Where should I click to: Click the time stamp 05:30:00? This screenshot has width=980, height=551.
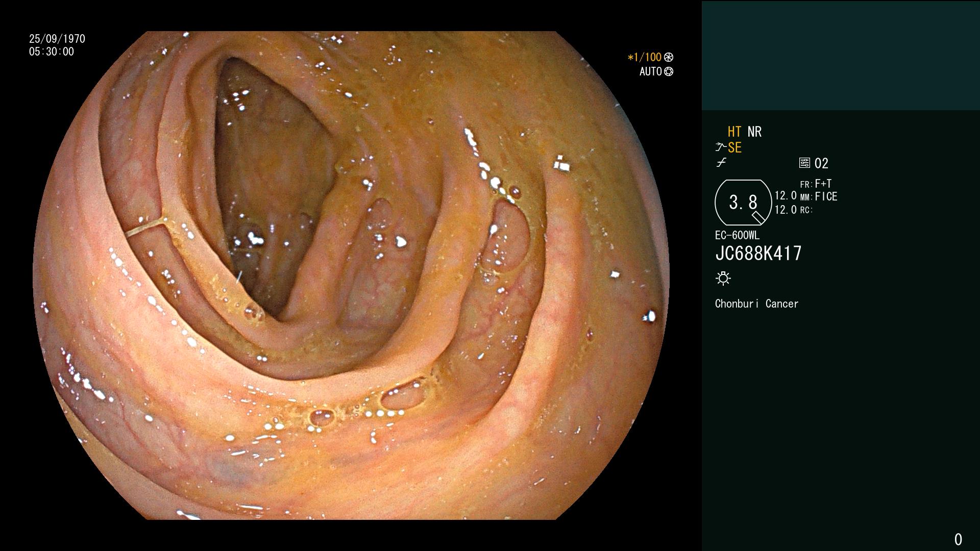(52, 52)
